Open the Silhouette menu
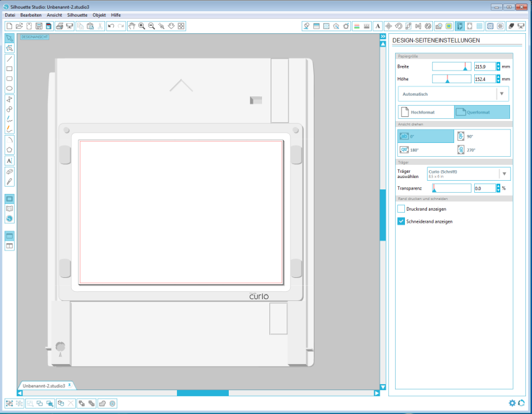This screenshot has height=414, width=532. click(77, 15)
